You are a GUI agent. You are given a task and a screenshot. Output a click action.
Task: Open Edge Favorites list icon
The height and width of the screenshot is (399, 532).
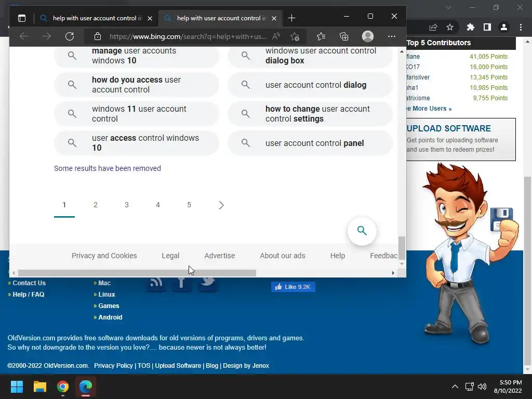pos(321,36)
